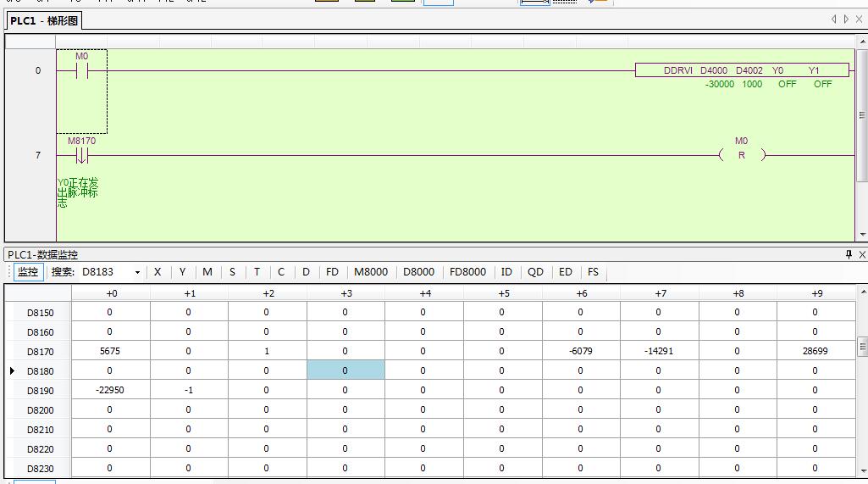The width and height of the screenshot is (868, 484).
Task: Select the M0 normally-open contact
Action: [81, 71]
